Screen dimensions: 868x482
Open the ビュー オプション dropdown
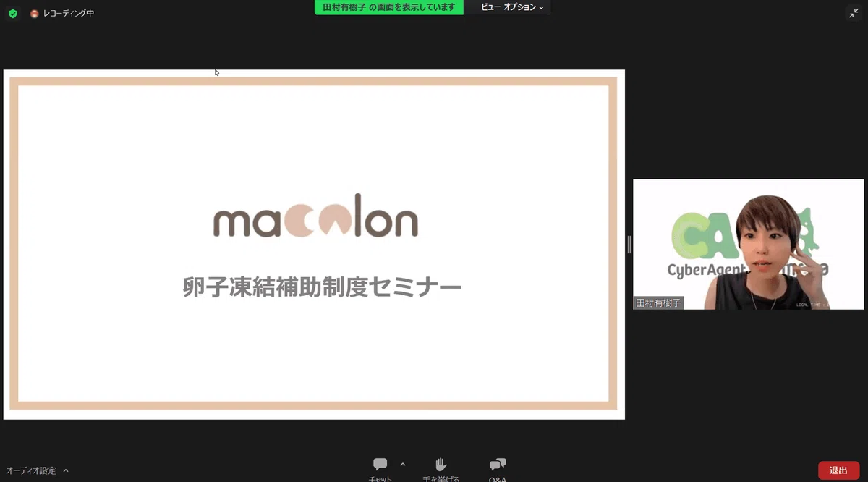pos(513,7)
